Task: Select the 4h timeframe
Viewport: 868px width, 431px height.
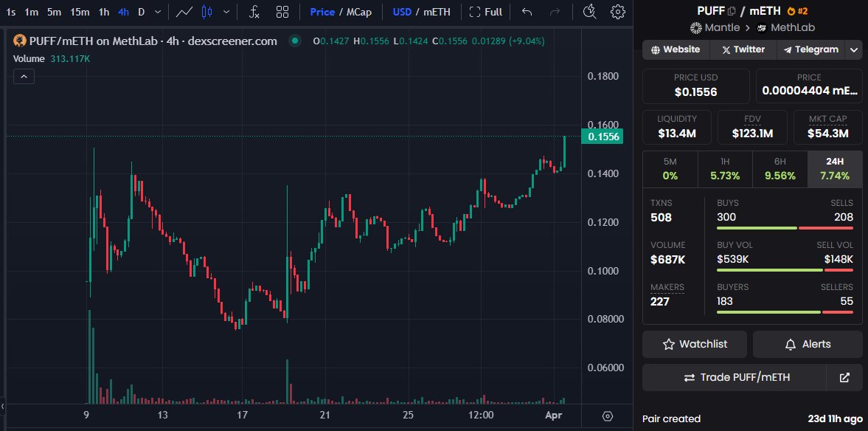Action: (x=123, y=12)
